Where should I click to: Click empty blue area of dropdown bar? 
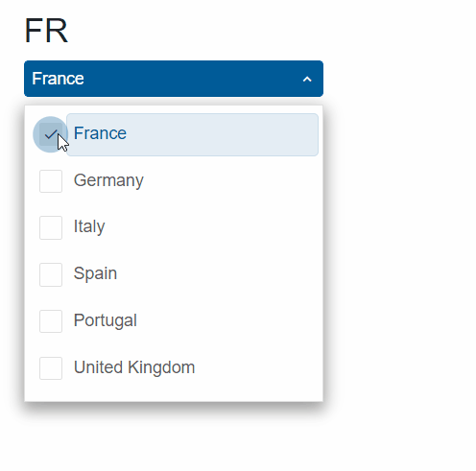point(192,79)
